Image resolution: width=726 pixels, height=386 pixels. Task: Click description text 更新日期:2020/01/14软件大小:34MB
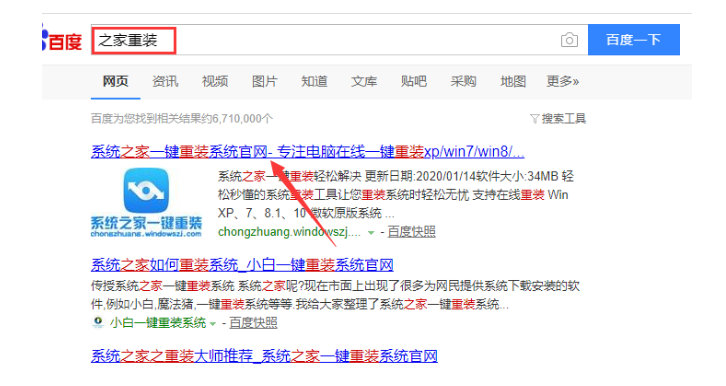click(x=462, y=176)
